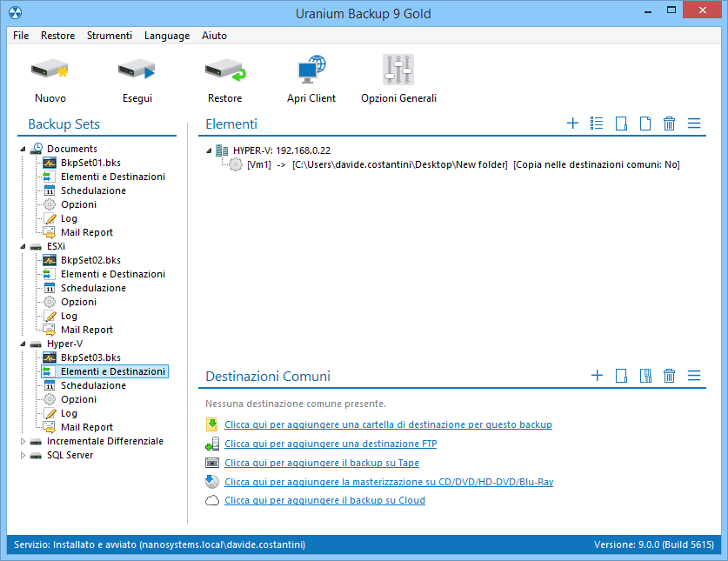Click folder-page icon in Destinazioni Comuni header
This screenshot has width=728, height=561.
pos(621,376)
